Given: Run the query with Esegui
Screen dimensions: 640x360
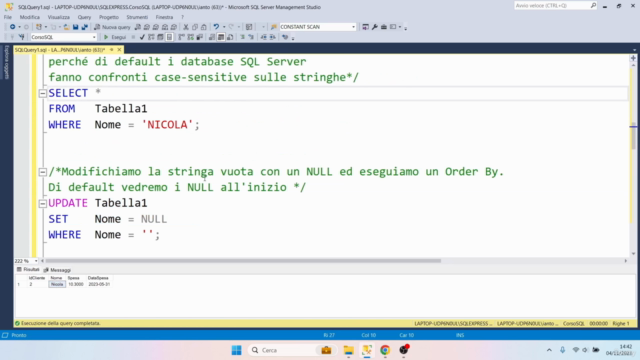Looking at the screenshot, I should point(114,37).
